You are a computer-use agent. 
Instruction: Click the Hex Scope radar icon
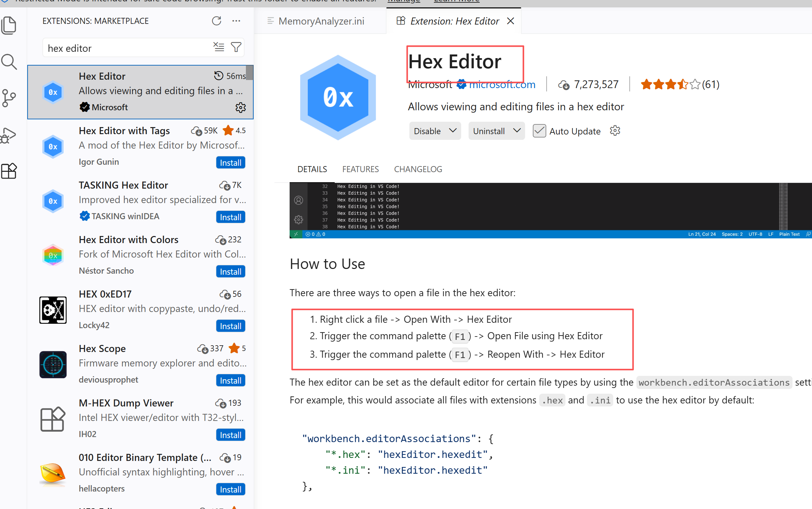coord(53,364)
